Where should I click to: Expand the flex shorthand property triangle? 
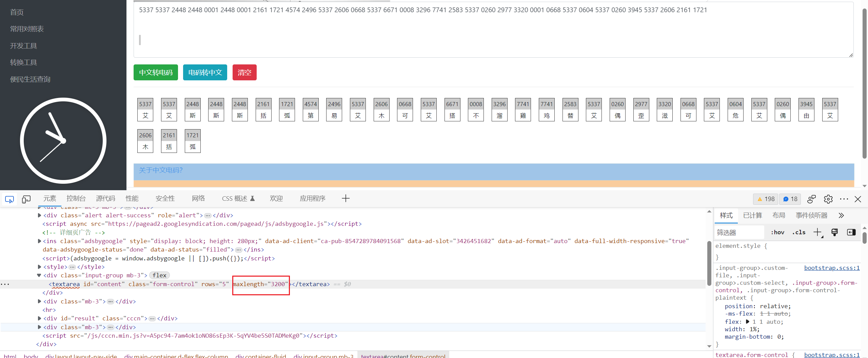748,322
